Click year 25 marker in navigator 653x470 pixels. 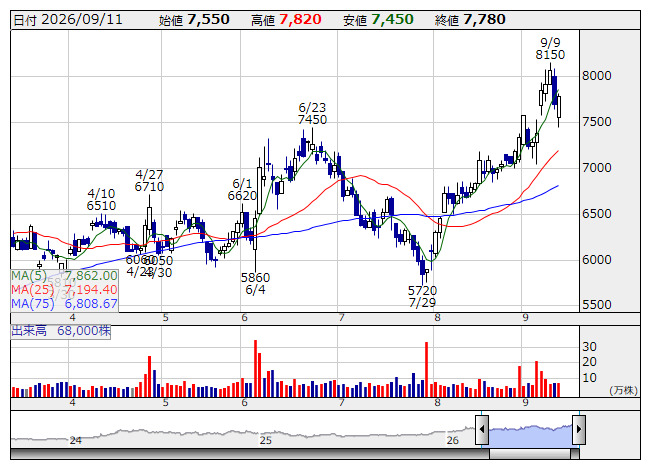266,440
